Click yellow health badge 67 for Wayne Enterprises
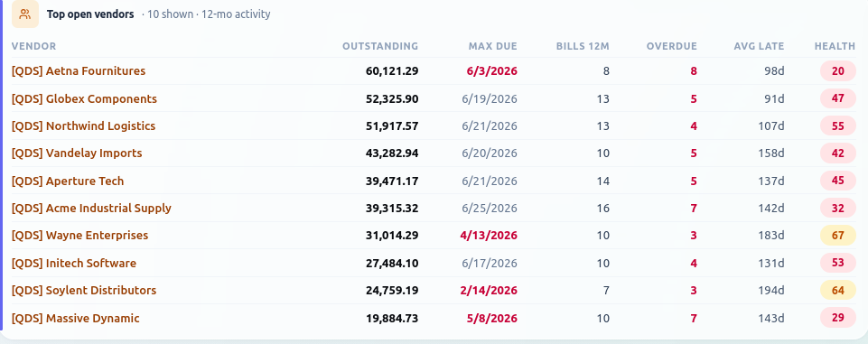The width and height of the screenshot is (868, 344). [x=838, y=236]
